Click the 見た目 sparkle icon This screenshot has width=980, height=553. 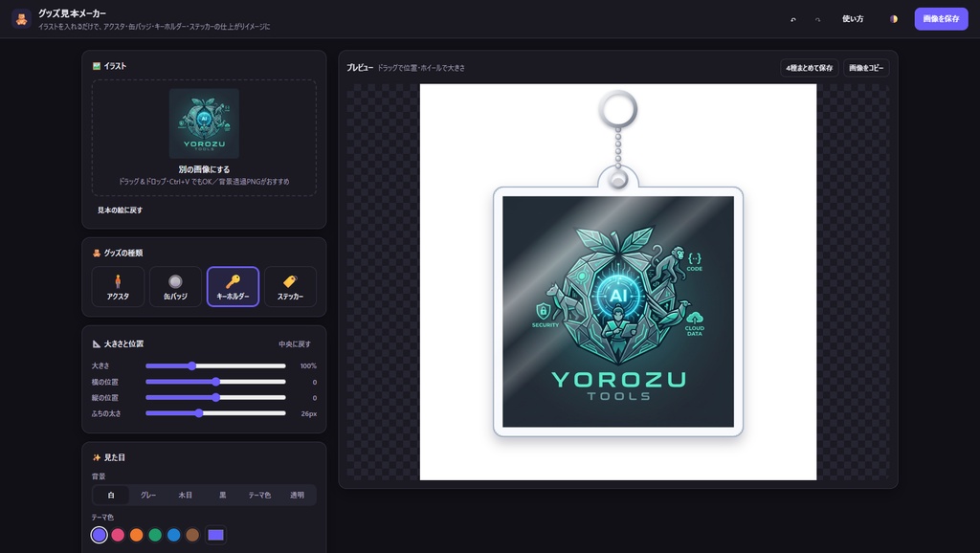97,457
